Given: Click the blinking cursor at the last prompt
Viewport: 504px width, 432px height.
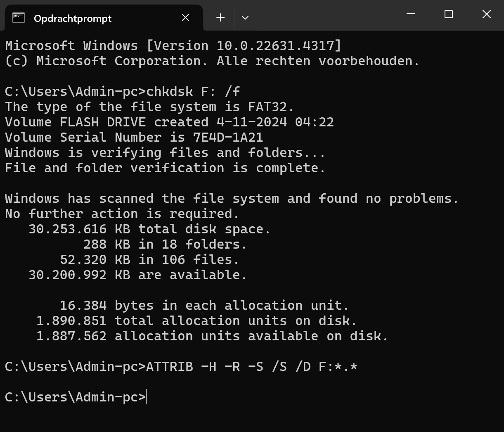Looking at the screenshot, I should (x=147, y=397).
